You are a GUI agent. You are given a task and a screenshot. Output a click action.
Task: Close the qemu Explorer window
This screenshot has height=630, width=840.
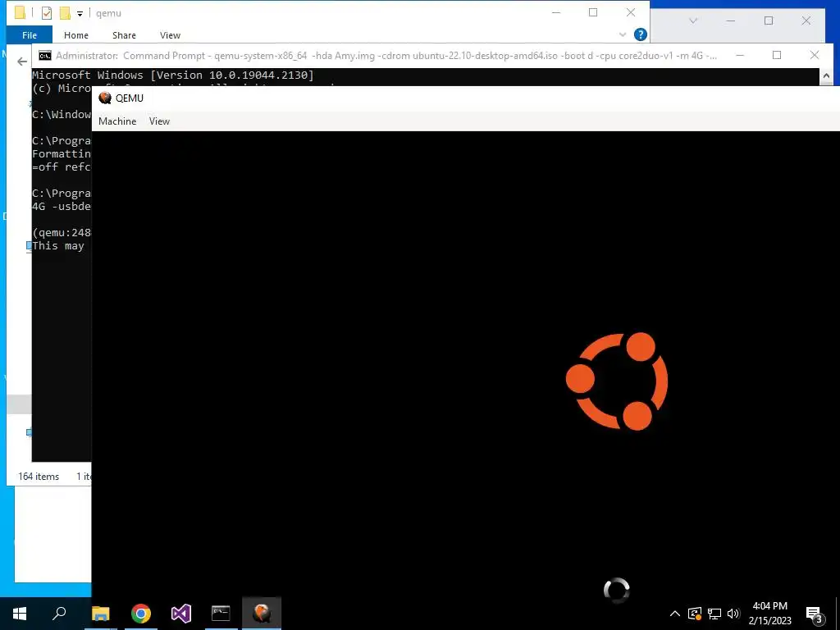pyautogui.click(x=631, y=13)
